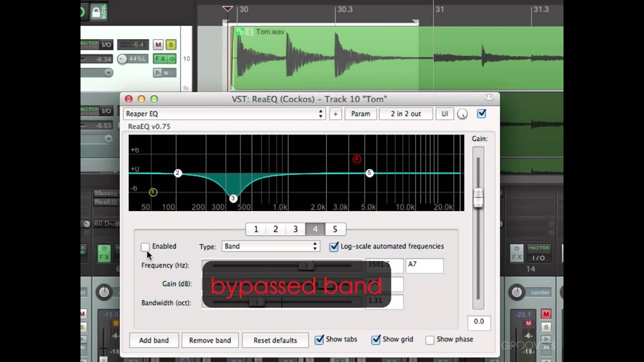The image size is (644, 362).
Task: Select EQ band point 3 in graph
Action: [233, 199]
